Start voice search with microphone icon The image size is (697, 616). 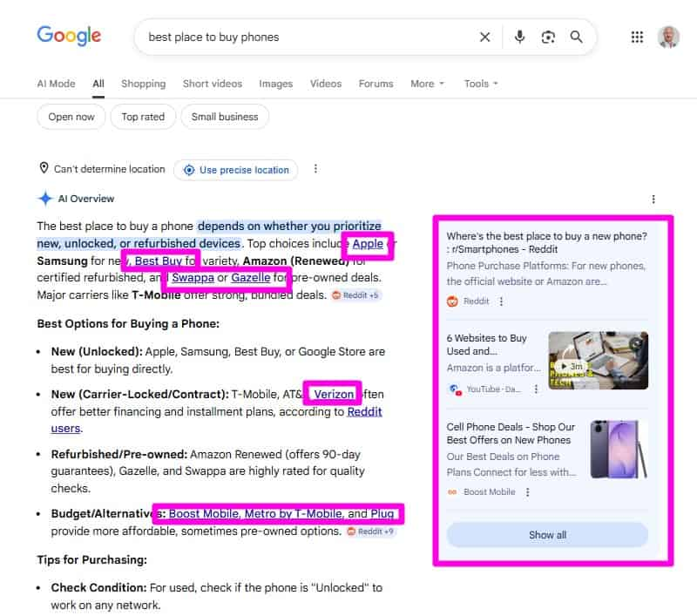pos(520,37)
